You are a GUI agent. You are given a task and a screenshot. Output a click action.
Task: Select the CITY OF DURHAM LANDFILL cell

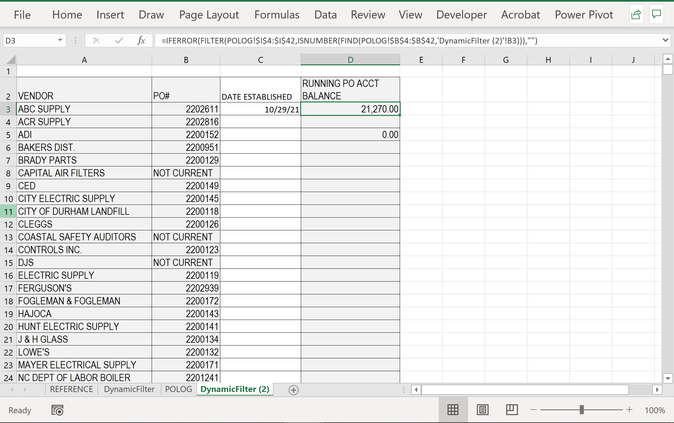tap(84, 212)
